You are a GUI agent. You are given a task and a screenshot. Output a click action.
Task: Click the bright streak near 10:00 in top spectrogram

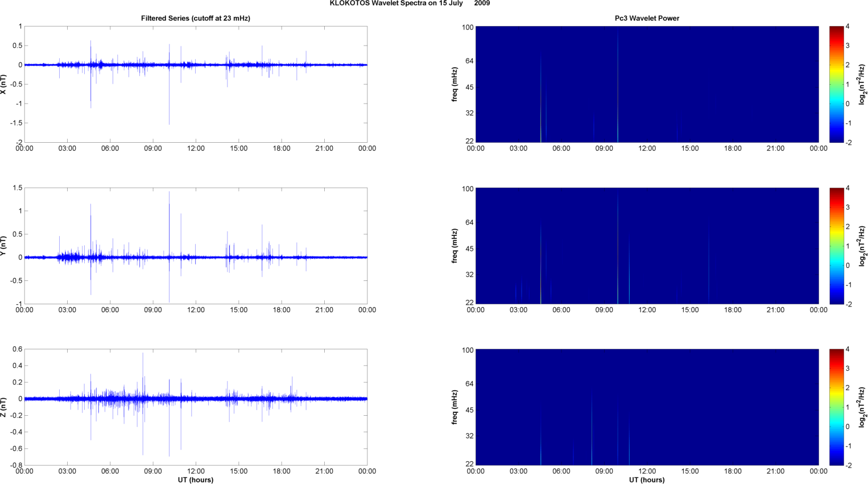tap(618, 85)
